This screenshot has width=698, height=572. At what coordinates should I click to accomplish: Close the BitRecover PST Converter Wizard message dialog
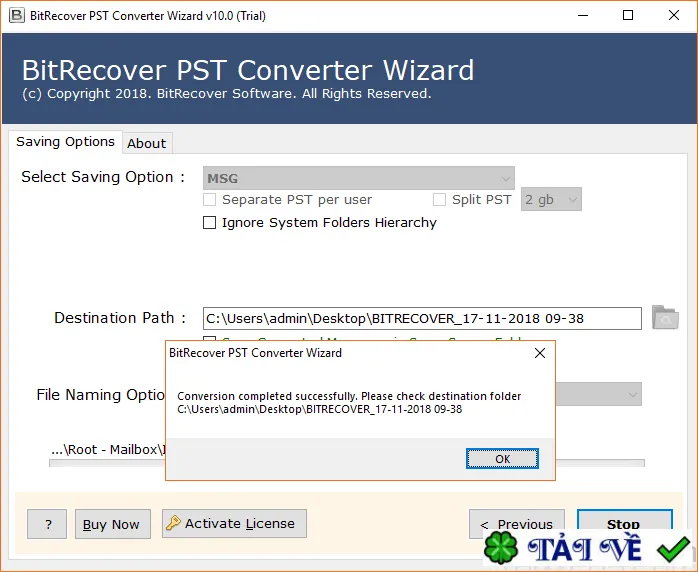(x=540, y=353)
